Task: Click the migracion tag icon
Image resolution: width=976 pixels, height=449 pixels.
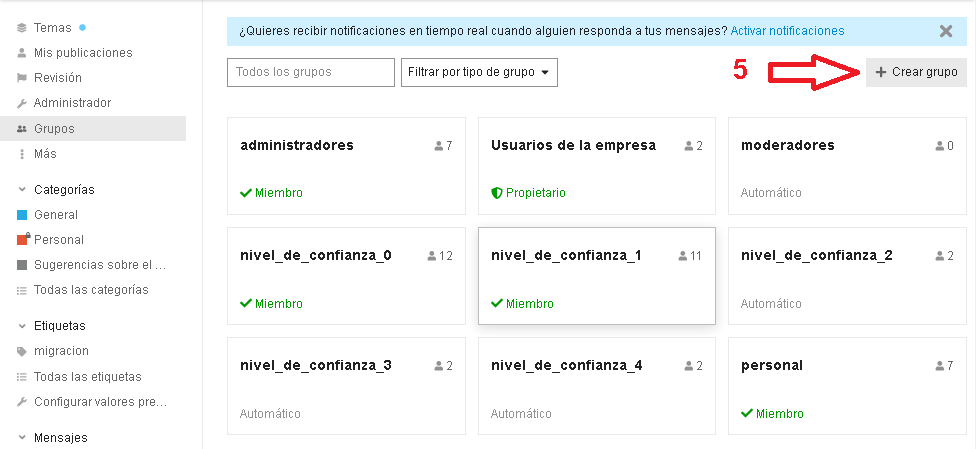Action: coord(22,351)
